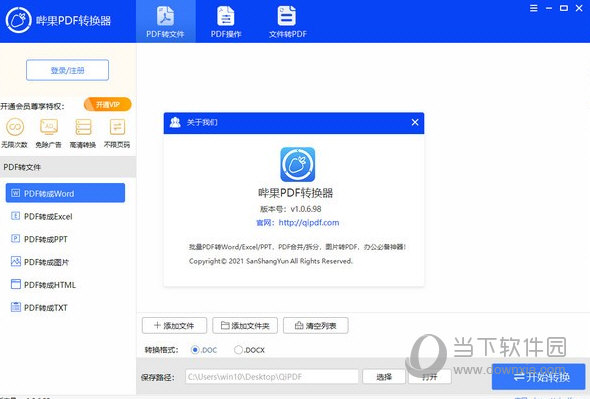Open the 文件转PDF tab
590x399 pixels.
287,21
